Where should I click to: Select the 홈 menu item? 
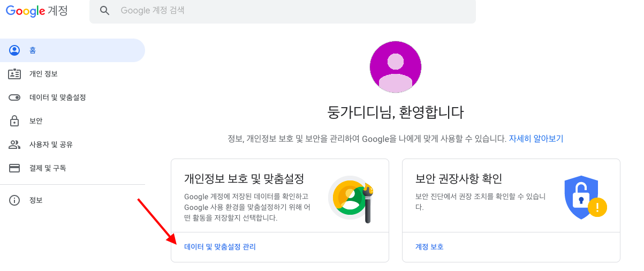pos(72,50)
